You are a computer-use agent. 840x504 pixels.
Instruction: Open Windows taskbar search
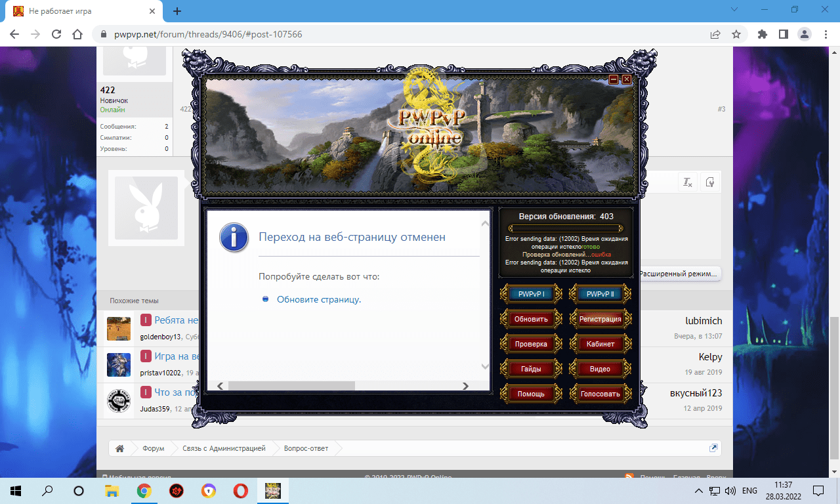(47, 490)
